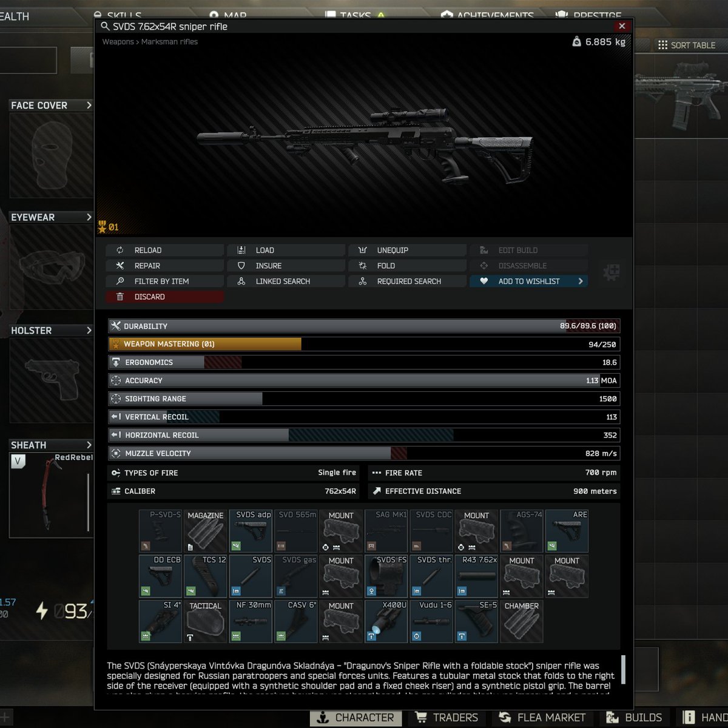The height and width of the screenshot is (728, 728).
Task: Click the weight icon beside 6.885 kg
Action: (576, 42)
